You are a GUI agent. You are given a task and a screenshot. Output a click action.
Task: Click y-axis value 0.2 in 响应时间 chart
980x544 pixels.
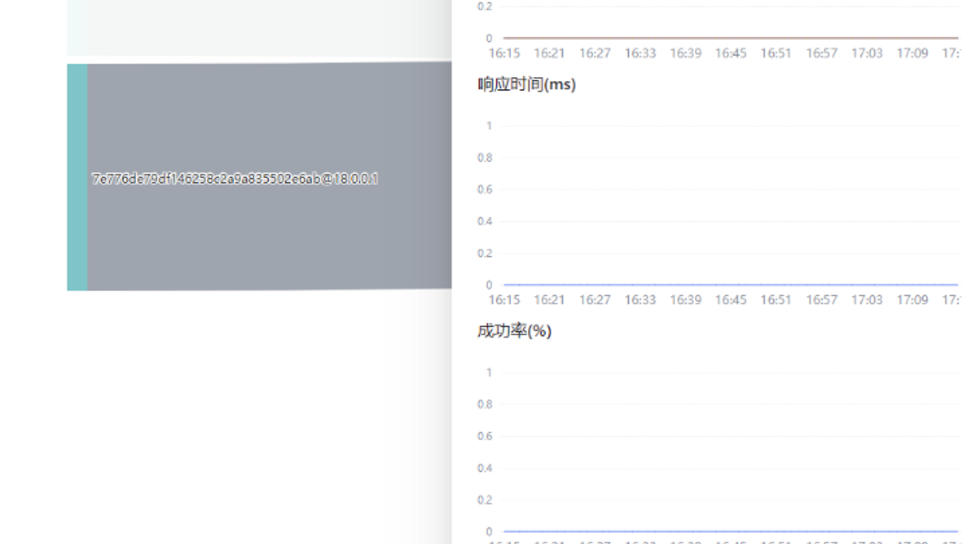click(485, 254)
